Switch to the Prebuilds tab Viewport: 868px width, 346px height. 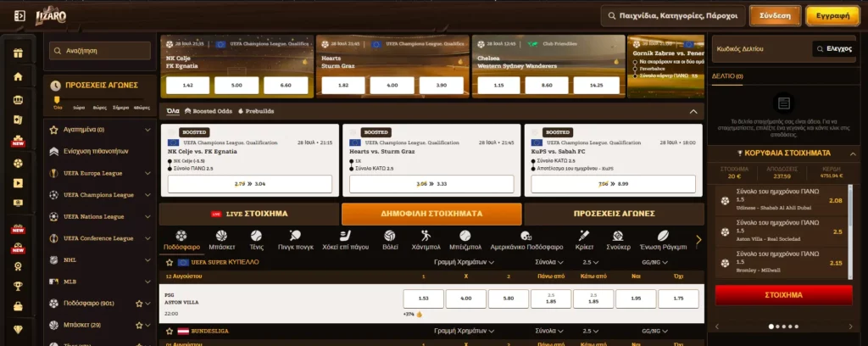click(256, 111)
